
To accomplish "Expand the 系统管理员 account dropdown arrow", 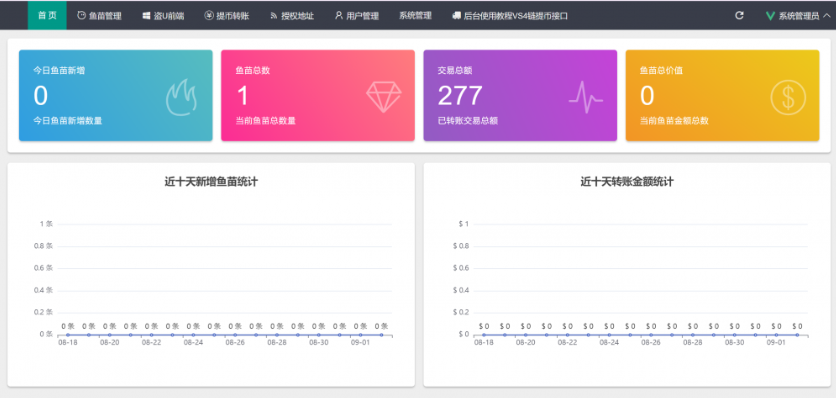I will pyautogui.click(x=826, y=16).
